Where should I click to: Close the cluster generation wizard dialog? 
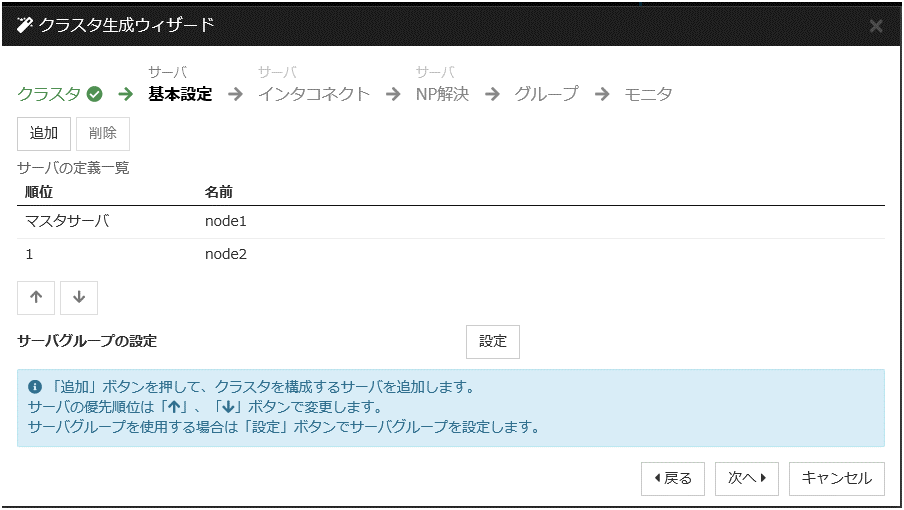pos(876,26)
